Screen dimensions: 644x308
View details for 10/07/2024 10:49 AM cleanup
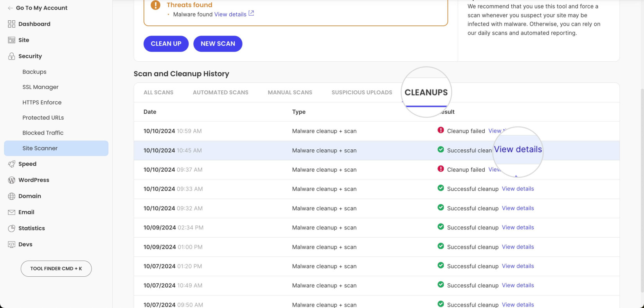coord(518,285)
